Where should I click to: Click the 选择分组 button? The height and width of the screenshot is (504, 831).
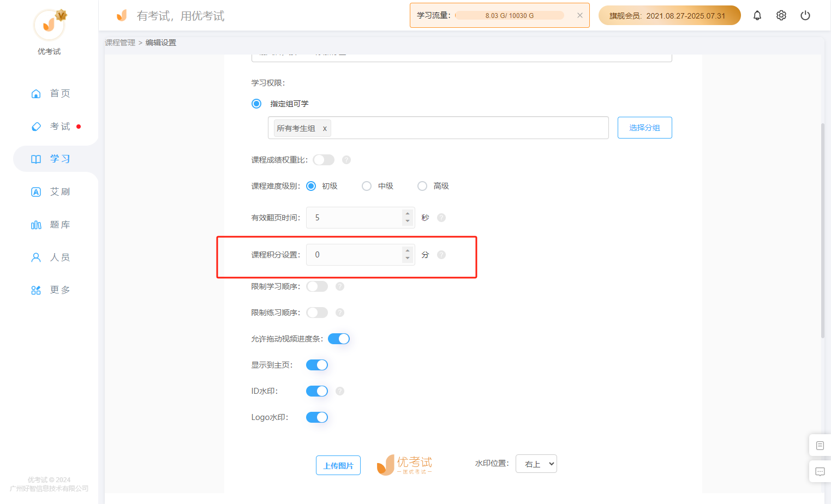[644, 128]
